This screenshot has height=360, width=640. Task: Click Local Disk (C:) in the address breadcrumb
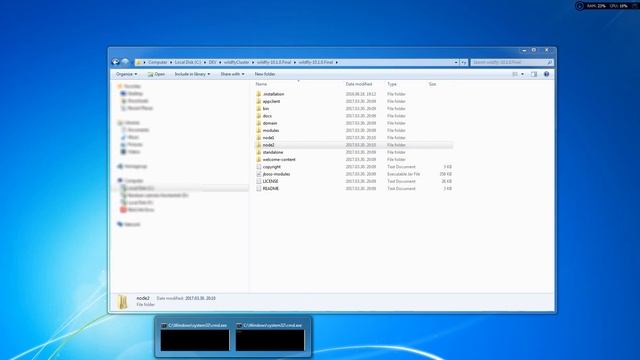[x=188, y=62]
